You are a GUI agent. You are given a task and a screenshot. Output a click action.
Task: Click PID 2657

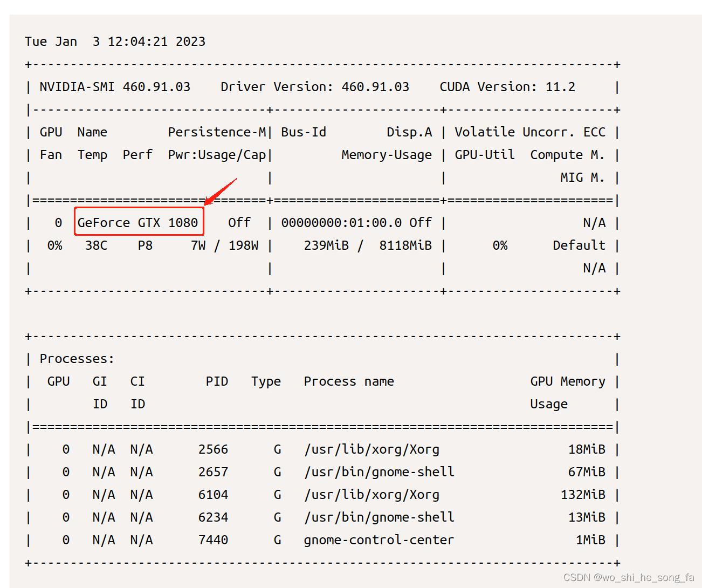click(213, 472)
